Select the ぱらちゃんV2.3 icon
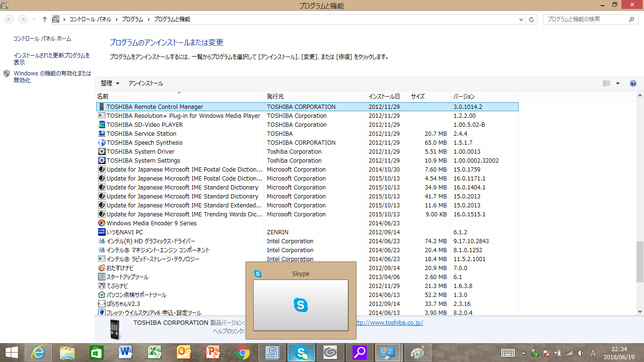Image resolution: width=644 pixels, height=362 pixels. (x=101, y=304)
